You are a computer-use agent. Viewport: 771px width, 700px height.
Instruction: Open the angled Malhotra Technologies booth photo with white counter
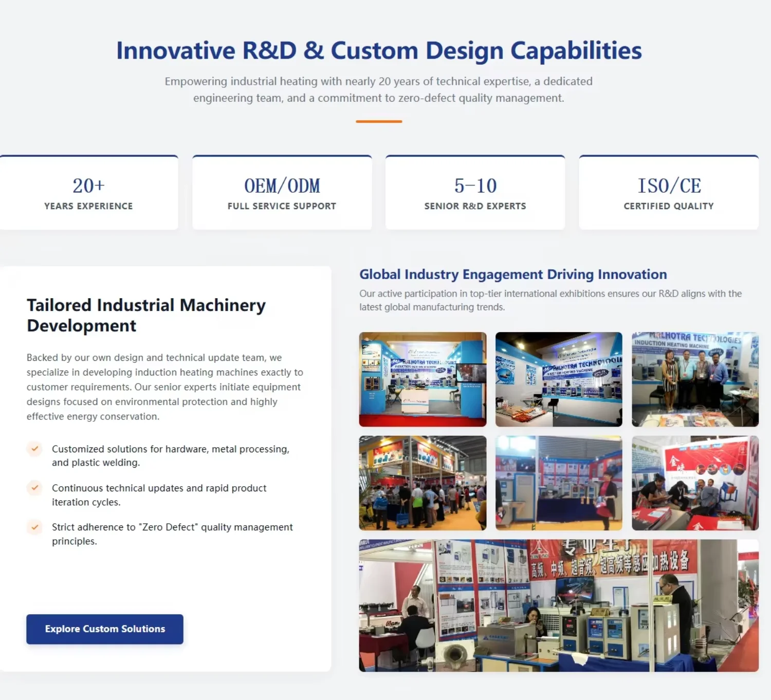point(559,379)
